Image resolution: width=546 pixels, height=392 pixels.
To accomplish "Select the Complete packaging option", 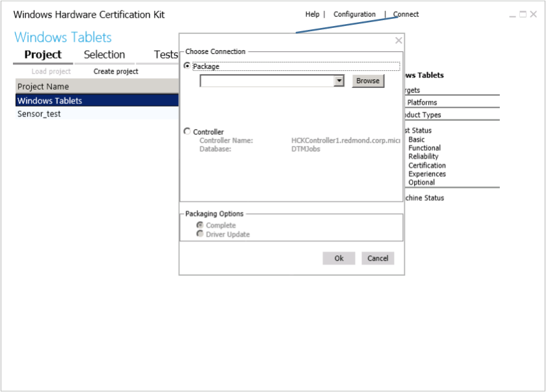I will pyautogui.click(x=200, y=225).
